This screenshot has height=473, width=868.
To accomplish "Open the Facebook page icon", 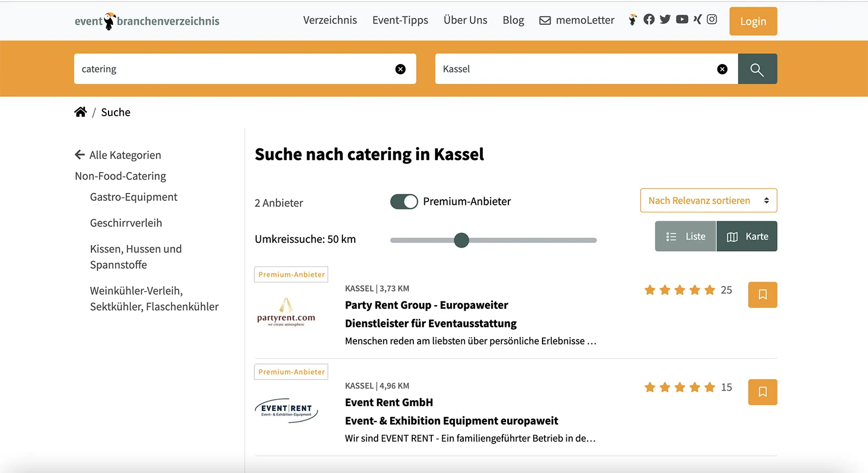I will click(649, 20).
